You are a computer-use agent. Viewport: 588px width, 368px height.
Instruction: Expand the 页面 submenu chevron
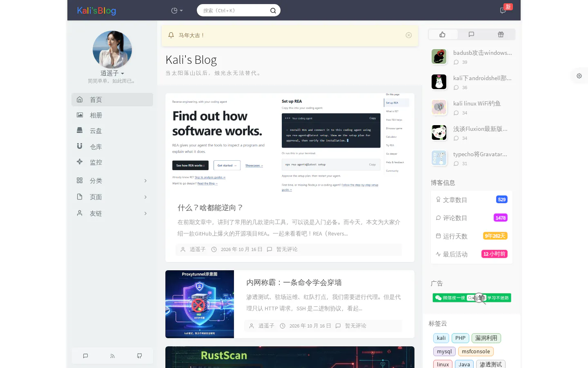[x=145, y=197]
